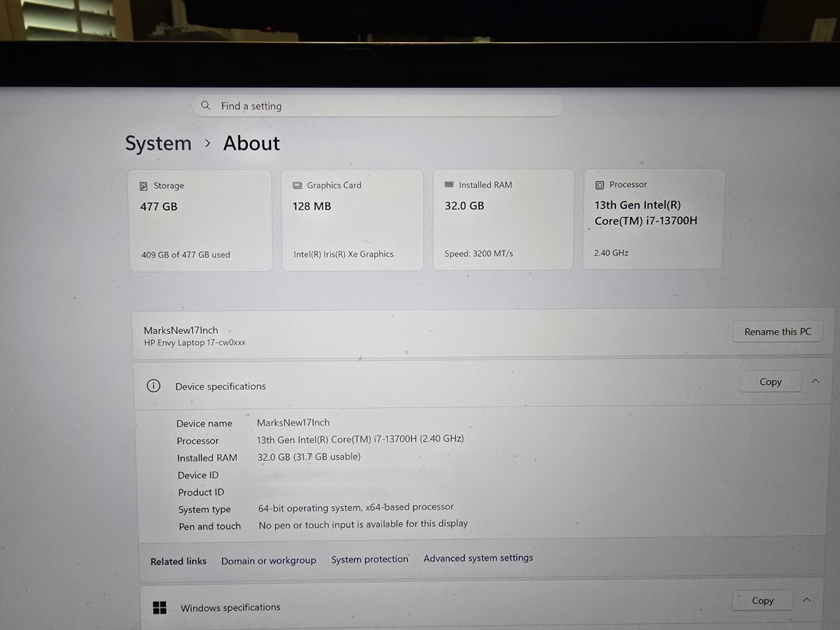This screenshot has height=630, width=840.
Task: Click Rename this PC button
Action: 778,332
